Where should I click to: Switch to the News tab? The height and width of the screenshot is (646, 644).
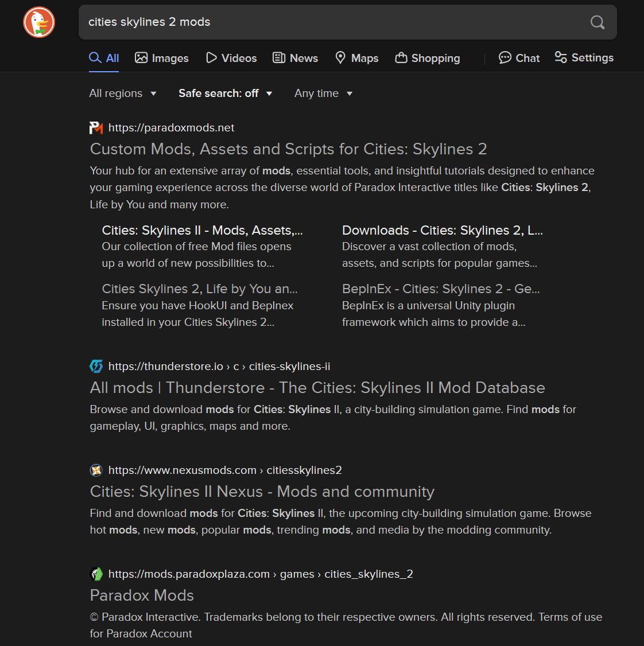click(x=295, y=58)
